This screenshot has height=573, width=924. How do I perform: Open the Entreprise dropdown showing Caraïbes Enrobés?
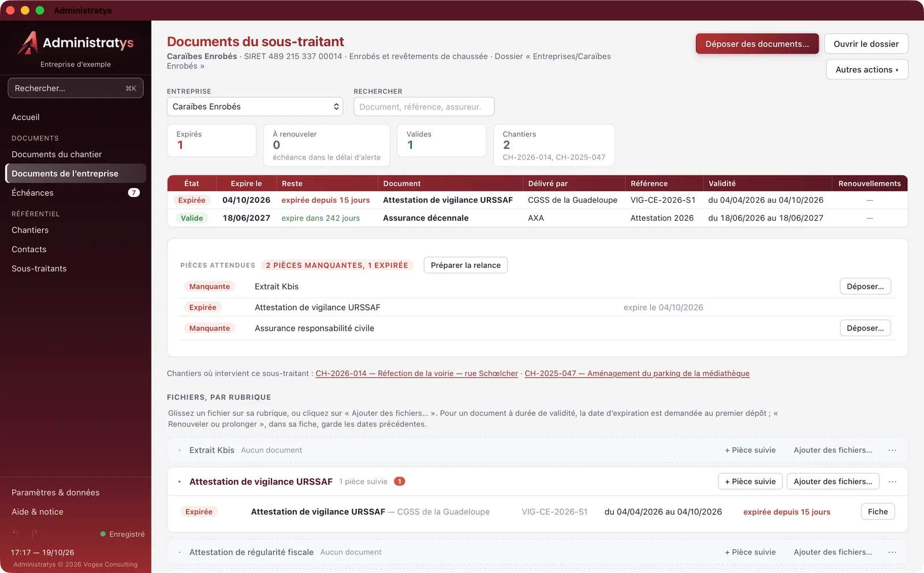coord(255,107)
